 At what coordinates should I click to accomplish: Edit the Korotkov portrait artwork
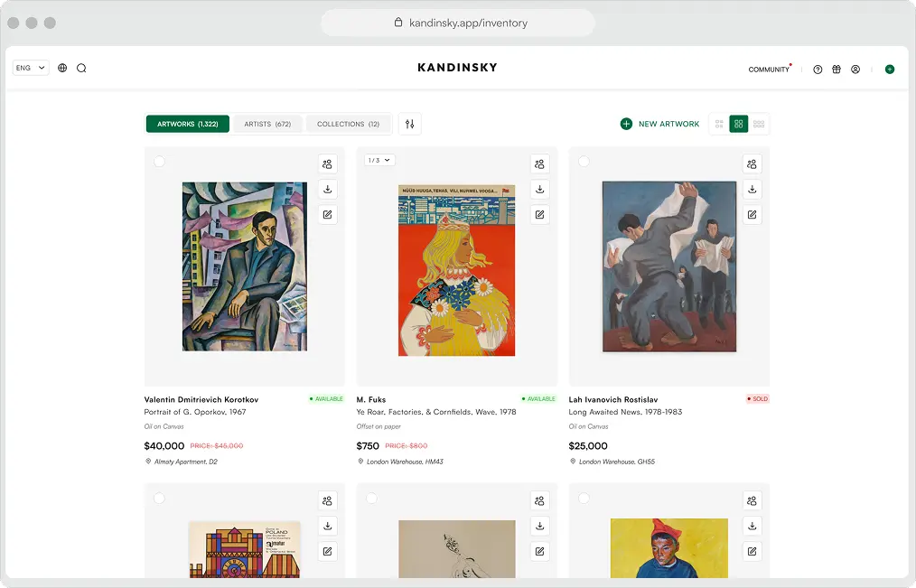click(x=328, y=214)
